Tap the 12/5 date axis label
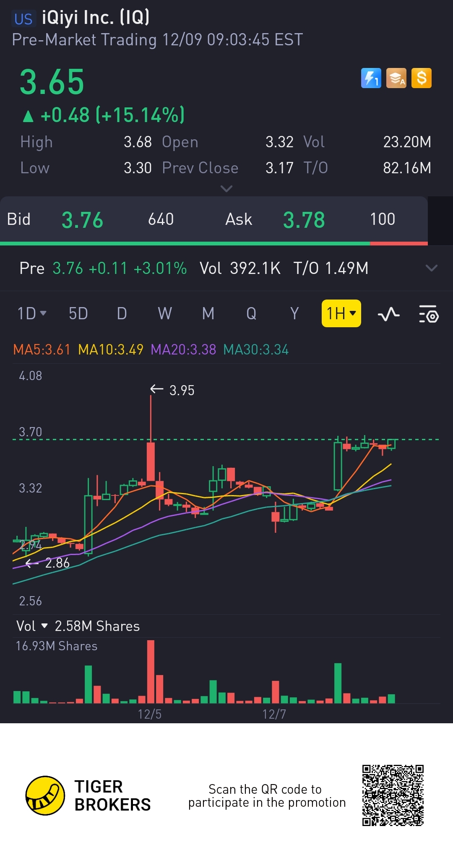The width and height of the screenshot is (453, 868). [x=150, y=714]
